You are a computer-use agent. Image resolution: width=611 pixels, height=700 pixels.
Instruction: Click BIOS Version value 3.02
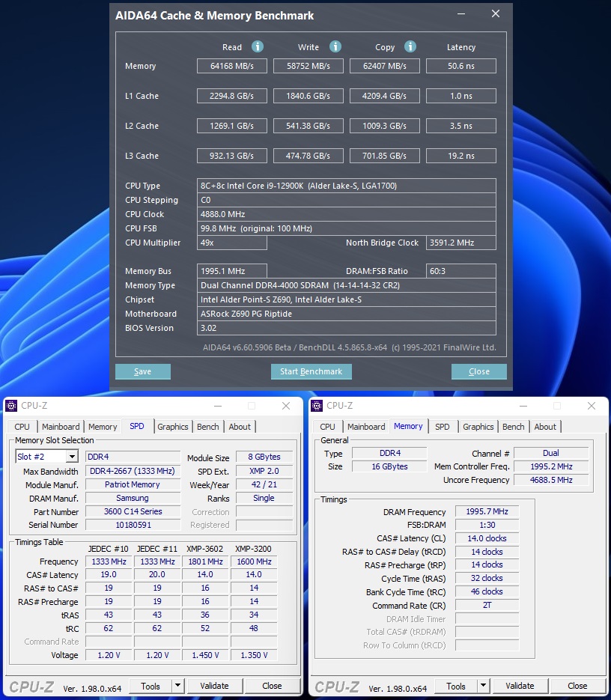click(x=346, y=328)
